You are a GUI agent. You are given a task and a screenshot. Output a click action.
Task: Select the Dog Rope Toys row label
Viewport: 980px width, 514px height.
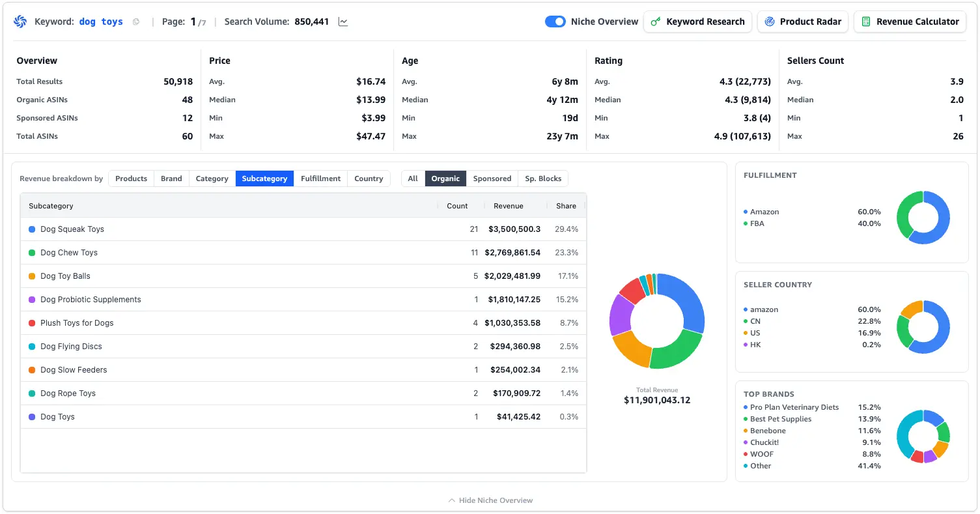pyautogui.click(x=68, y=393)
